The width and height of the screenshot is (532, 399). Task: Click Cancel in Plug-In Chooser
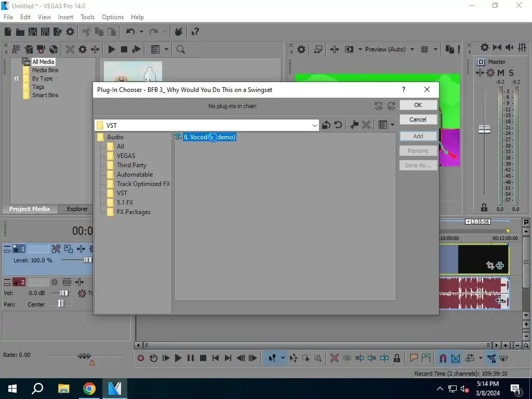tap(418, 119)
